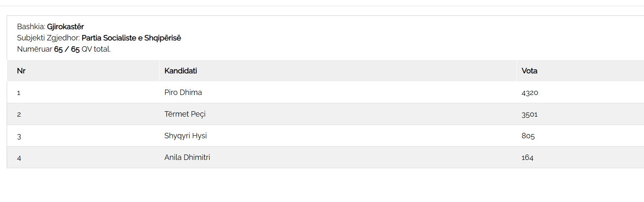Click the Partia Socialiste e Shqipërisë text
Screen dimensions: 644x202
[x=131, y=38]
